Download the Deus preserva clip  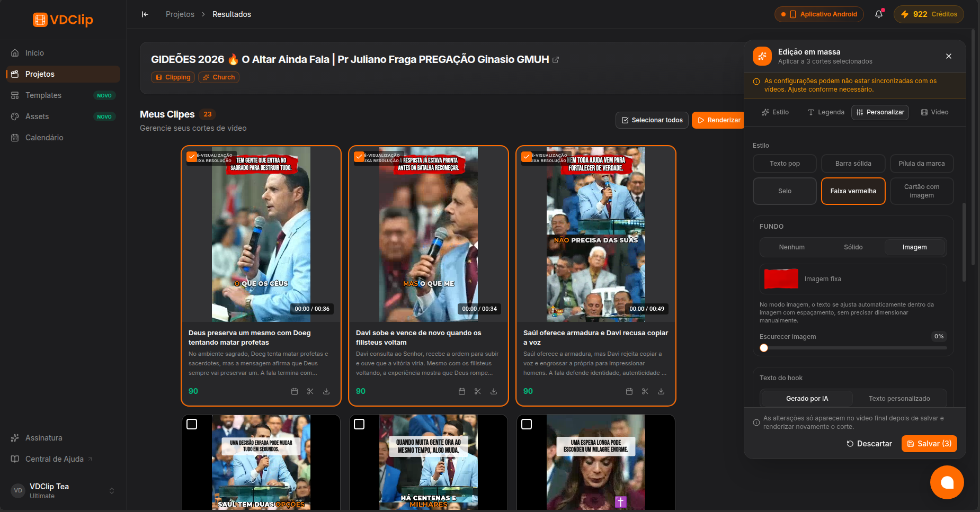tap(326, 391)
